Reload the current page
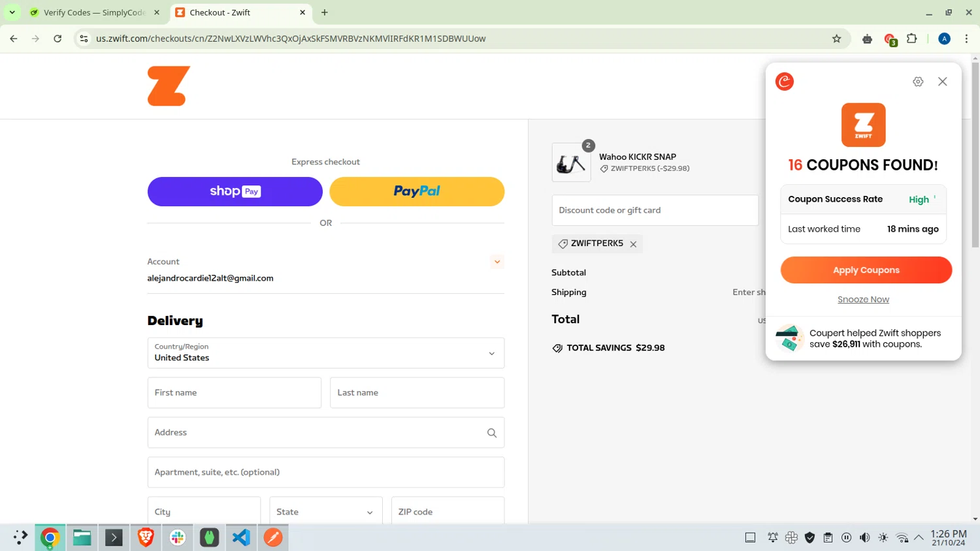This screenshot has height=551, width=980. coord(57,39)
